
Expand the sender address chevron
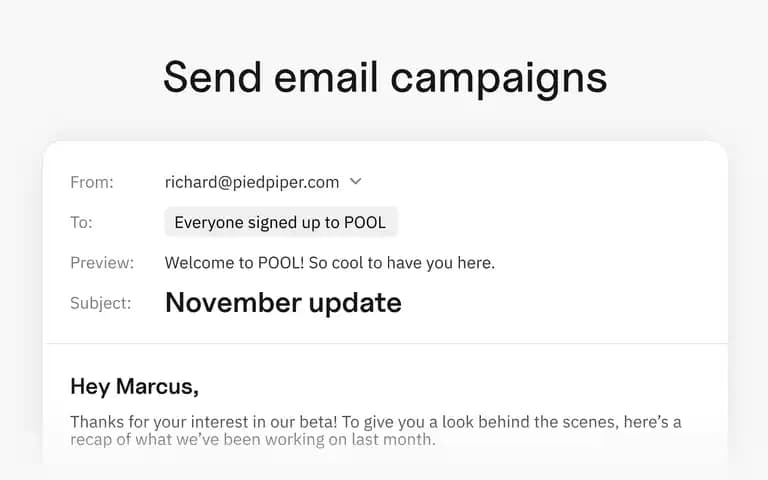point(356,182)
